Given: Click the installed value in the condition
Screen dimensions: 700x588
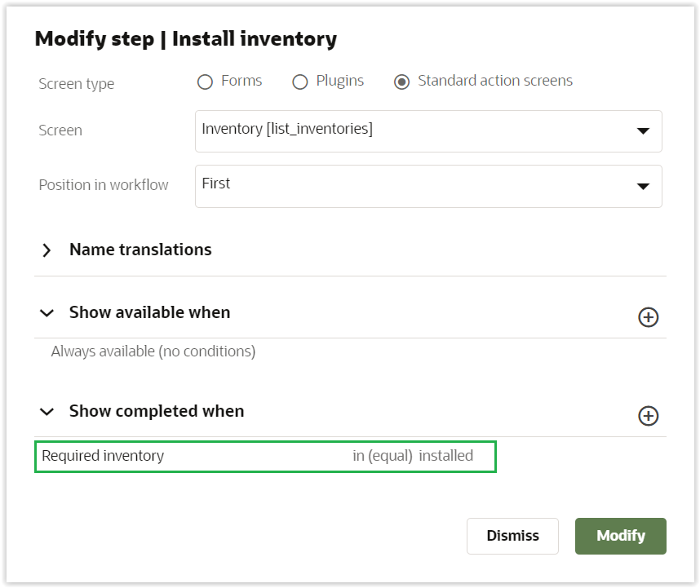Looking at the screenshot, I should click(x=446, y=456).
